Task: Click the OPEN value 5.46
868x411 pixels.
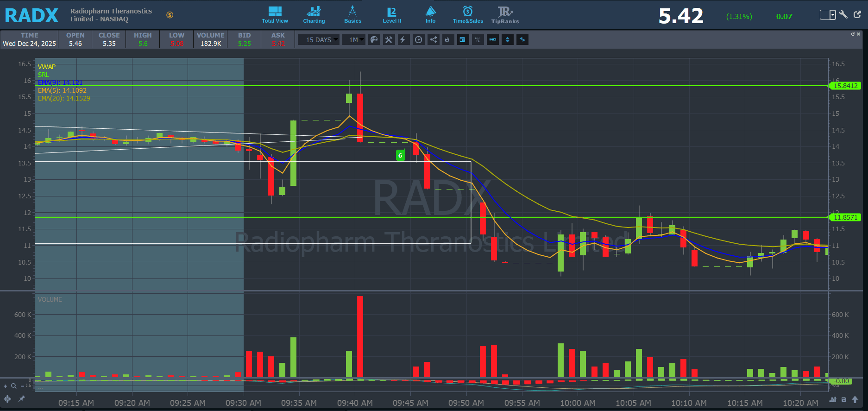Action: coord(75,44)
